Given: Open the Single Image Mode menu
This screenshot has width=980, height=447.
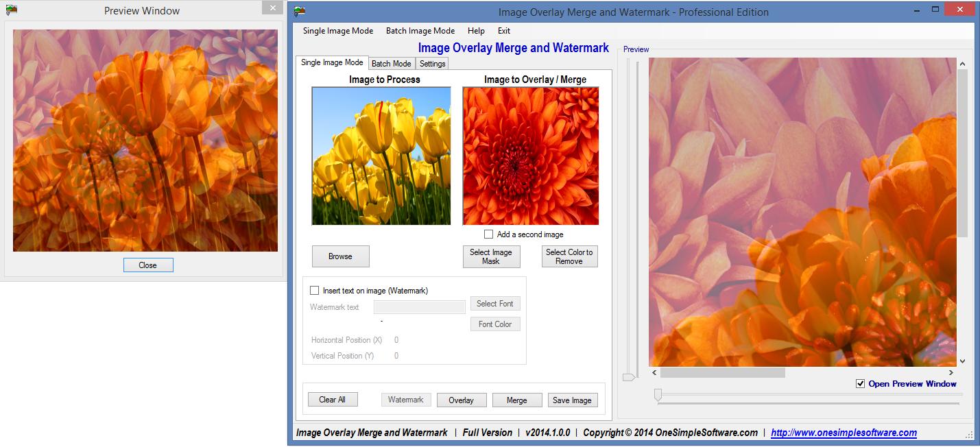Looking at the screenshot, I should [x=338, y=31].
